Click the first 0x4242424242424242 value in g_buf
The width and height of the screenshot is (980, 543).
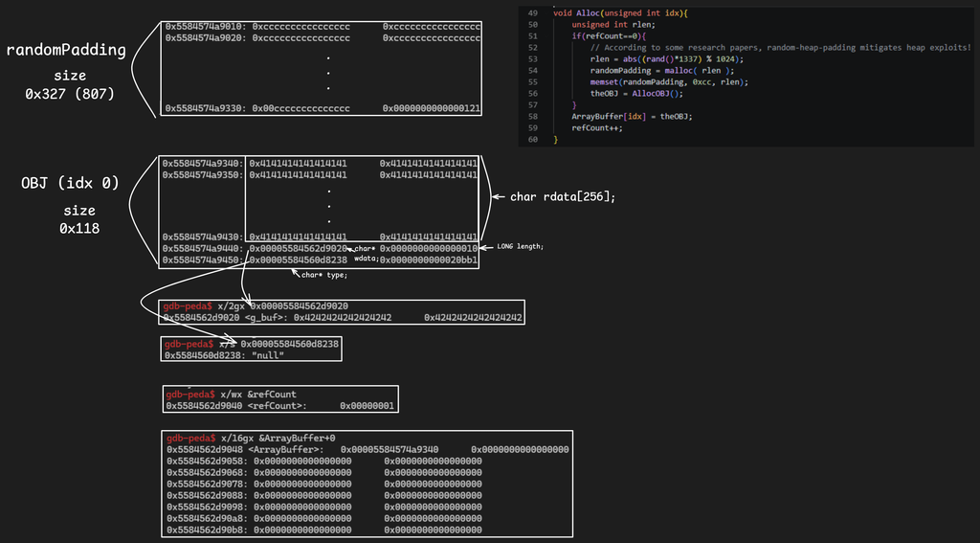pos(343,318)
